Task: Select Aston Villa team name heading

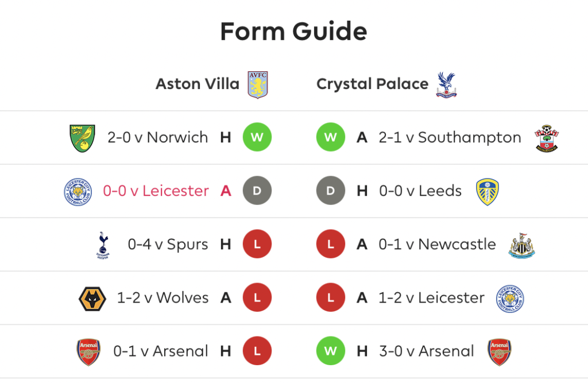Action: point(198,84)
